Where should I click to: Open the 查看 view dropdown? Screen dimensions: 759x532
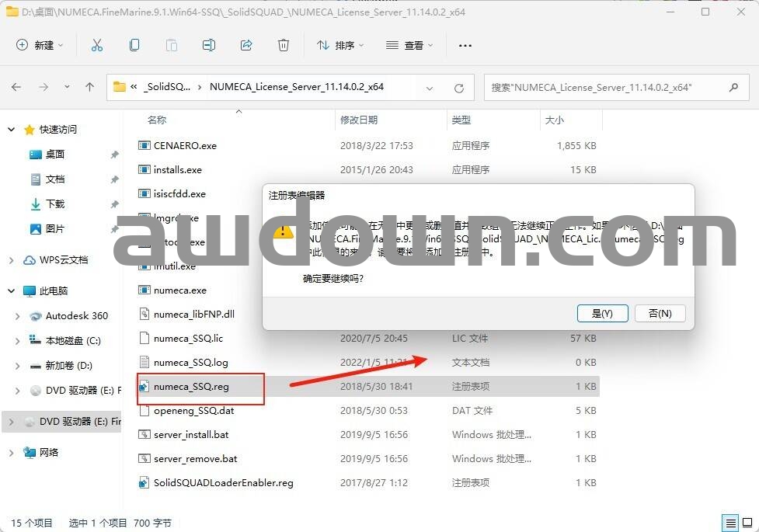(x=409, y=45)
